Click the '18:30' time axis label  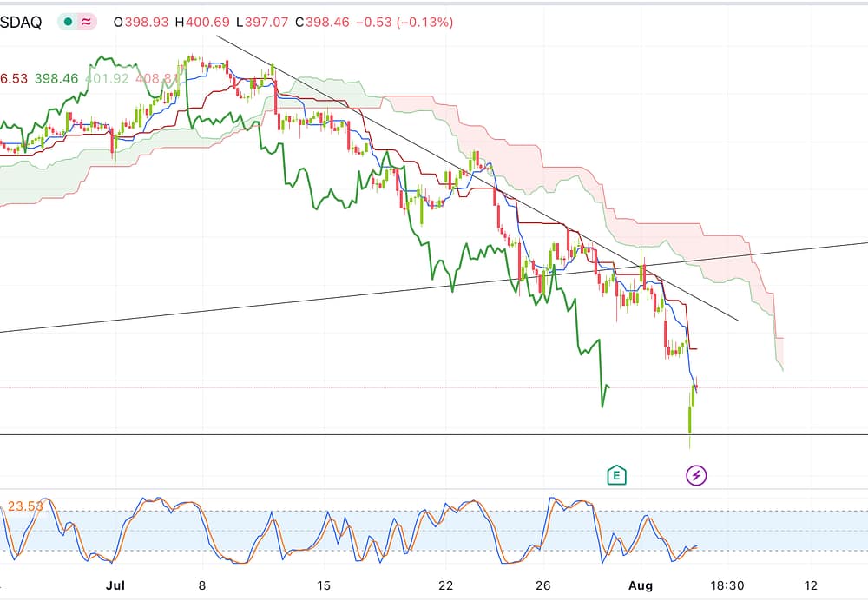(x=727, y=585)
